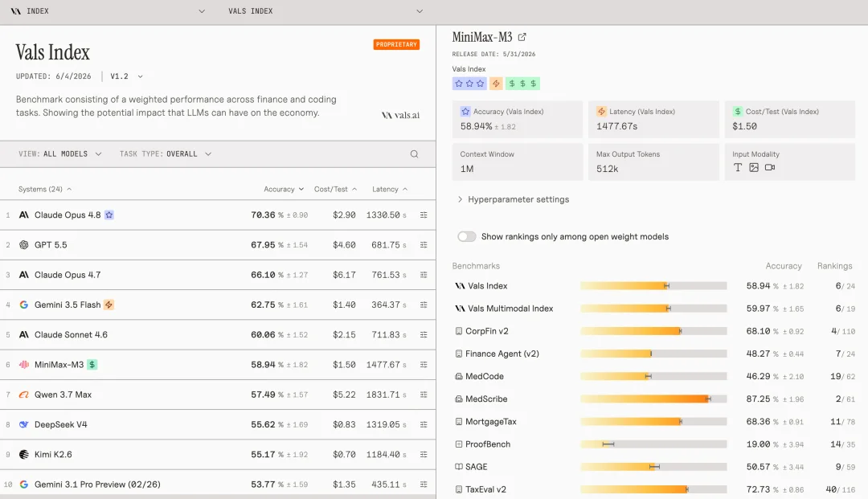Expand Hyperparameter settings section
This screenshot has width=868, height=499.
pos(513,199)
